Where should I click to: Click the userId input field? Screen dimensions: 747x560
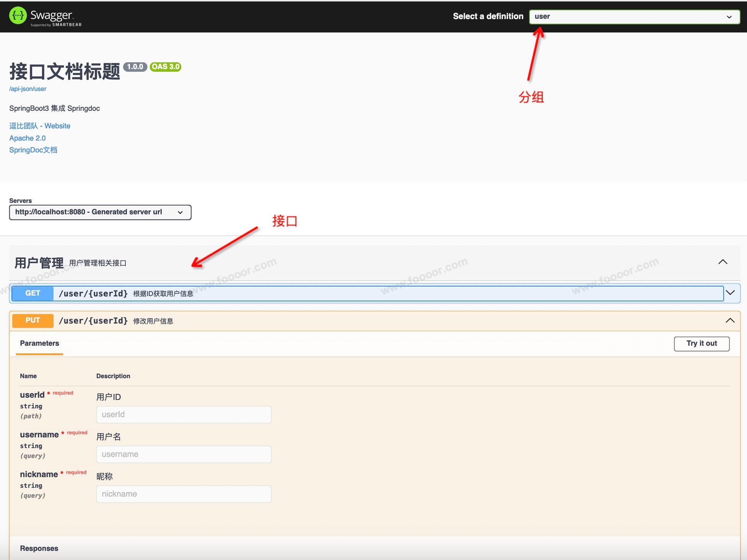(184, 414)
